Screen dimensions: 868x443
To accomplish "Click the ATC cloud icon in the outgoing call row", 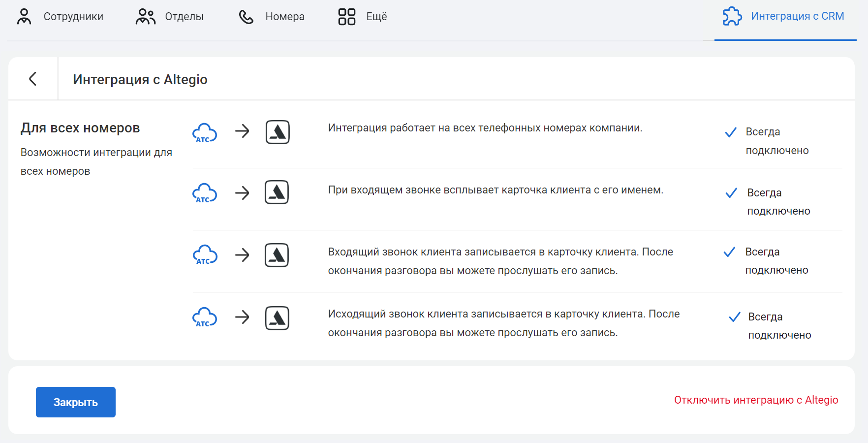I will pyautogui.click(x=205, y=317).
